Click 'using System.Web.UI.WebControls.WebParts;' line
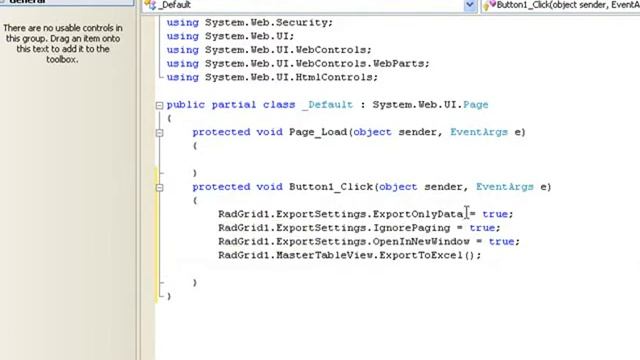 298,63
